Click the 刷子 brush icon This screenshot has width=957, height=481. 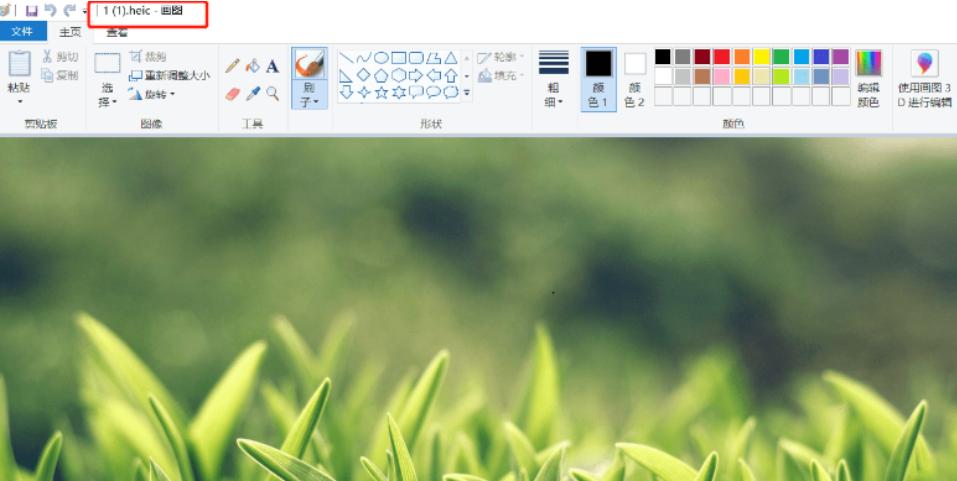pos(309,63)
